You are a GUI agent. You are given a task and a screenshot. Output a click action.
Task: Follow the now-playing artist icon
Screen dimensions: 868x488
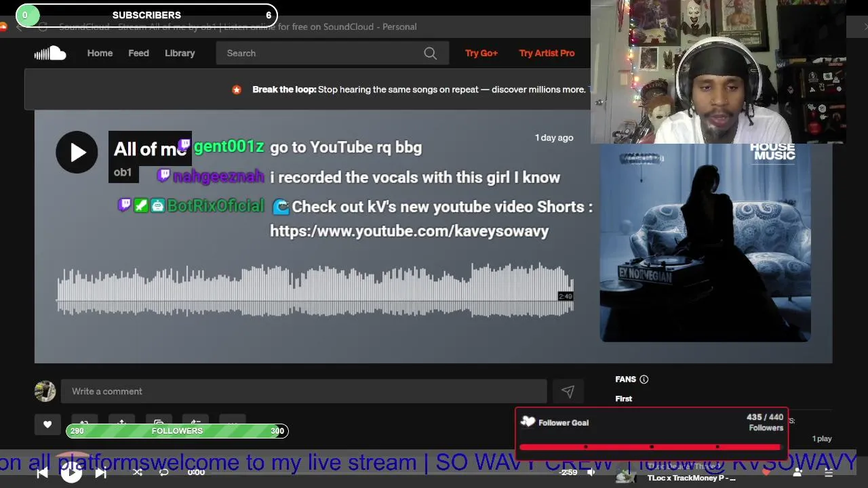[797, 472]
